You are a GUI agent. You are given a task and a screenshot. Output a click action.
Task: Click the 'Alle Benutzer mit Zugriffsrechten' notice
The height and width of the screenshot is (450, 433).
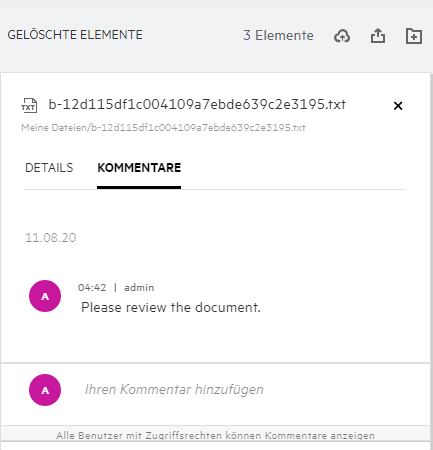click(215, 435)
